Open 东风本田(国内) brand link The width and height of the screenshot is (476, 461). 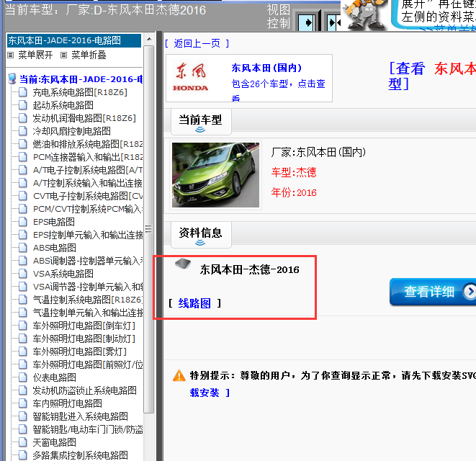pos(266,68)
